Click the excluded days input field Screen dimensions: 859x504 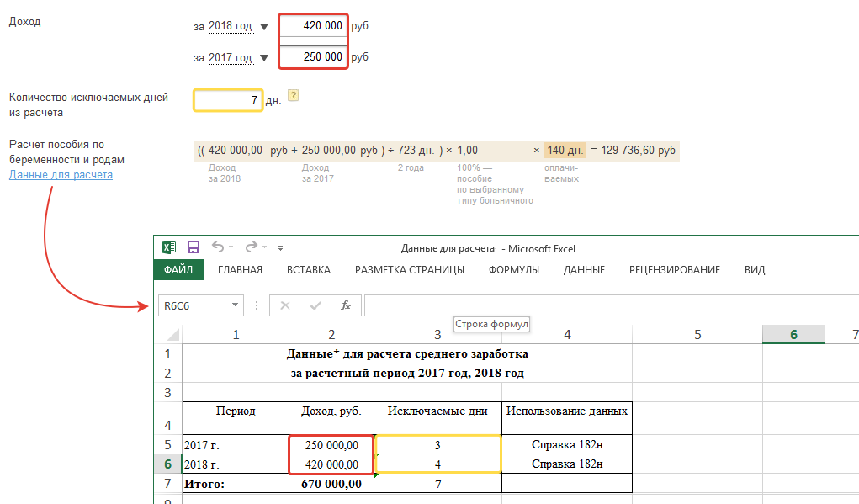point(228,101)
